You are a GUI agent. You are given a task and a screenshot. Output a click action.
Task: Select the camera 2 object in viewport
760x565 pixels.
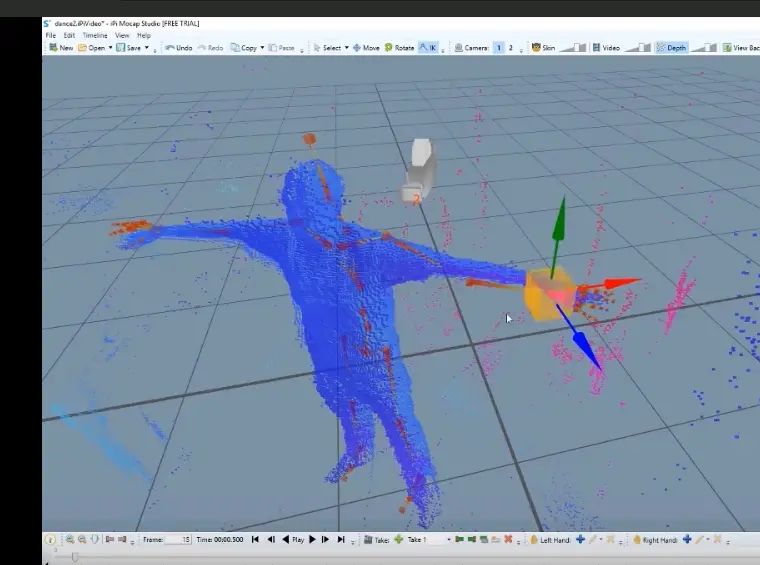click(419, 171)
